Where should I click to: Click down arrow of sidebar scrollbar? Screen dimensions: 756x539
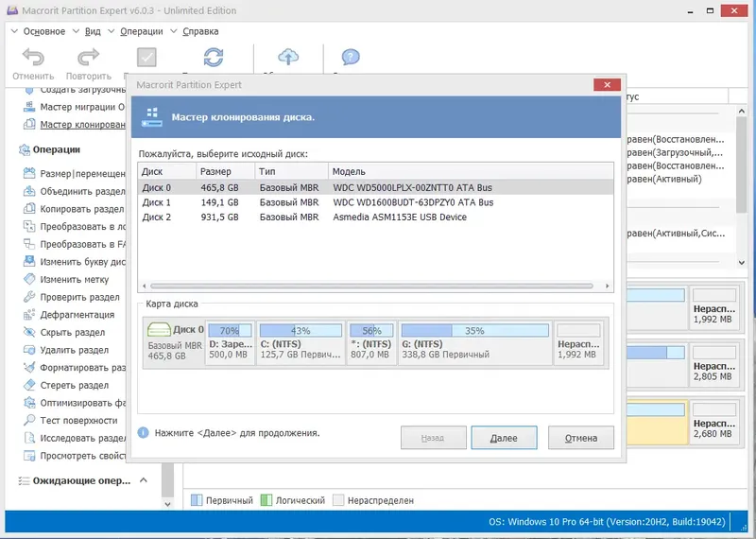tap(167, 504)
